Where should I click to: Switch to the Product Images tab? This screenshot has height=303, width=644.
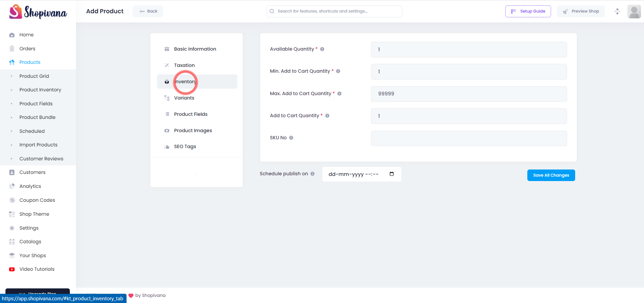point(197,130)
